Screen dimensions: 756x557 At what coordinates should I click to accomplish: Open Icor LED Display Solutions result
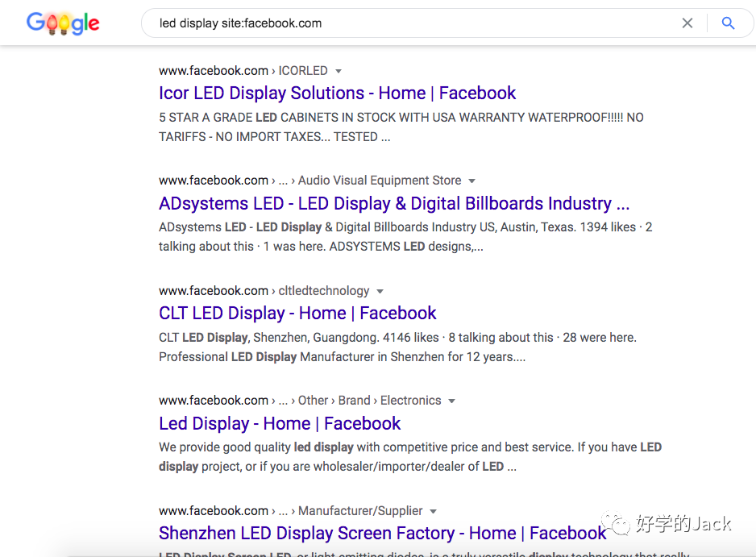coord(337,93)
